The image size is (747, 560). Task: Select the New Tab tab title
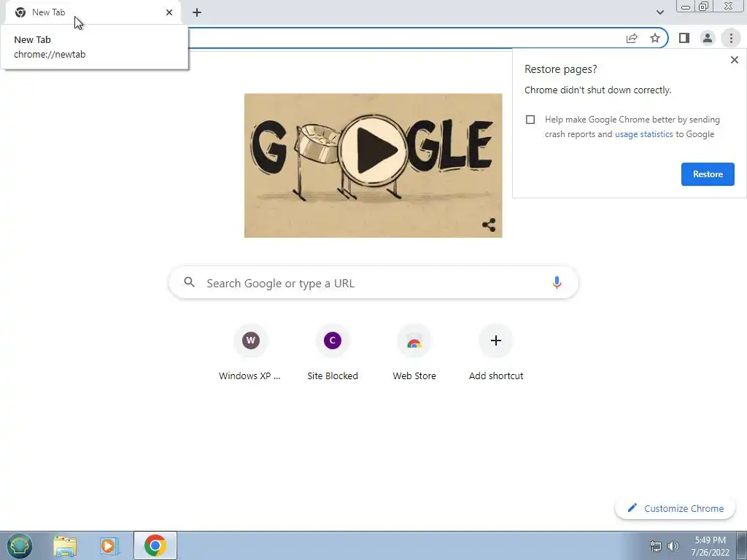click(x=49, y=12)
